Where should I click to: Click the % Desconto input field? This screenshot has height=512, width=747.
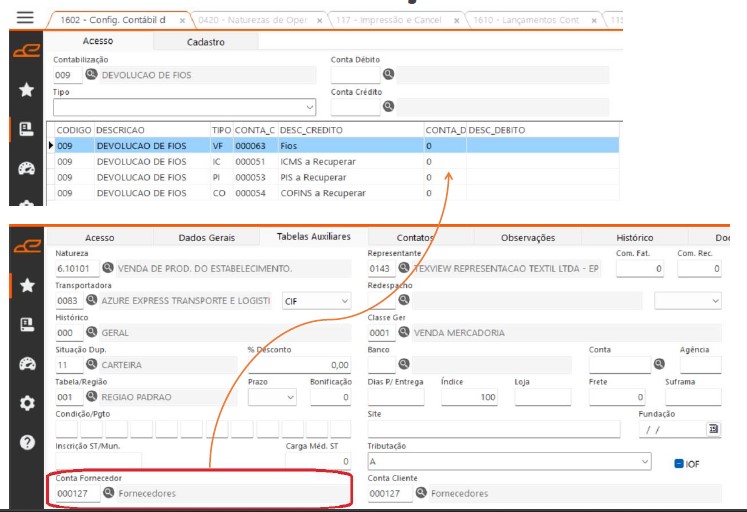299,365
